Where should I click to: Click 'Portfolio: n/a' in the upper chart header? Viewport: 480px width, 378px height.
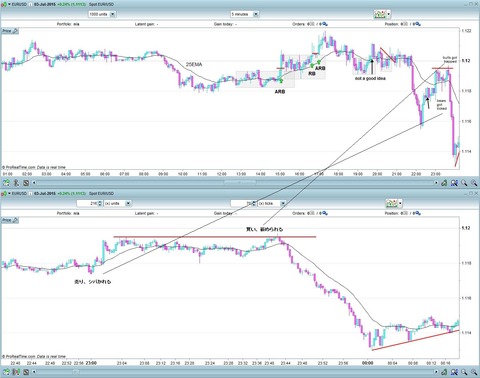68,24
